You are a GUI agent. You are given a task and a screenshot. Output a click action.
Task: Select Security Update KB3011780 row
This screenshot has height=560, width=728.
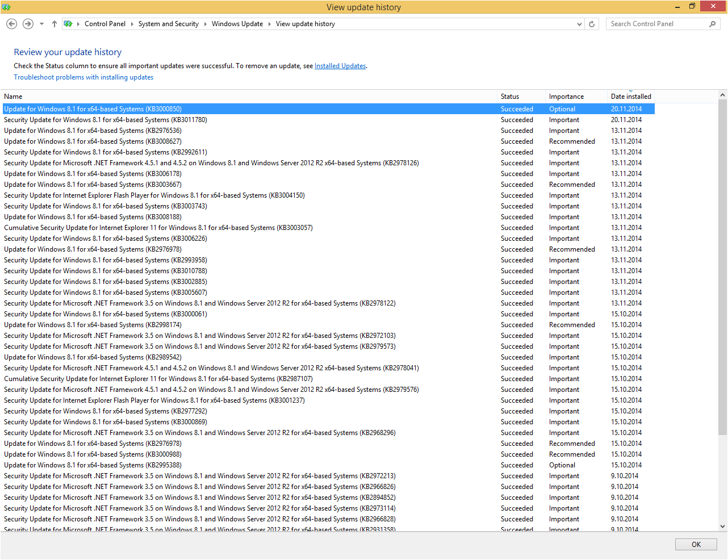coord(328,120)
